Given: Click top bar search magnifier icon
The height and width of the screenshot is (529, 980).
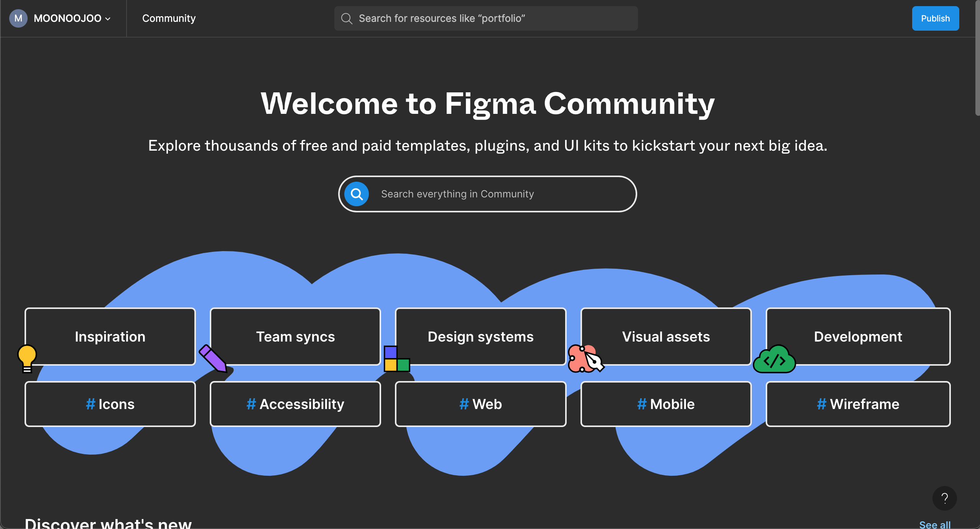Looking at the screenshot, I should [347, 18].
